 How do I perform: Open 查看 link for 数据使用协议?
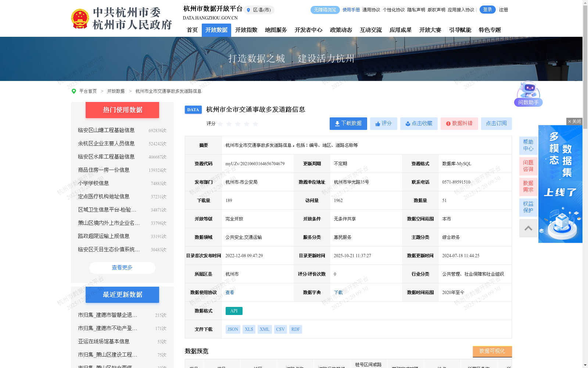230,292
